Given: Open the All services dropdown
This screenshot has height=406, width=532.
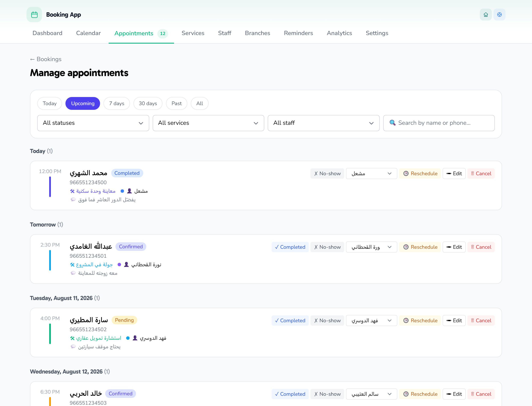Looking at the screenshot, I should [208, 123].
